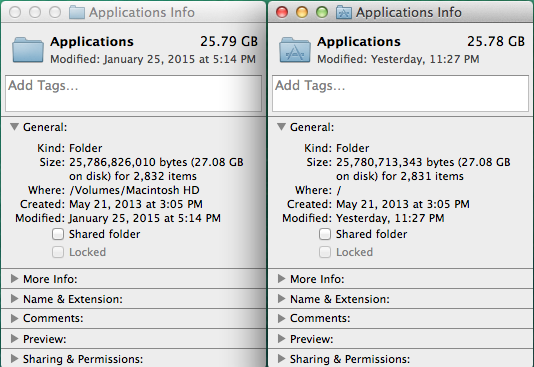The image size is (534, 367).
Task: Select the large plain folder icon in left window
Action: click(28, 50)
